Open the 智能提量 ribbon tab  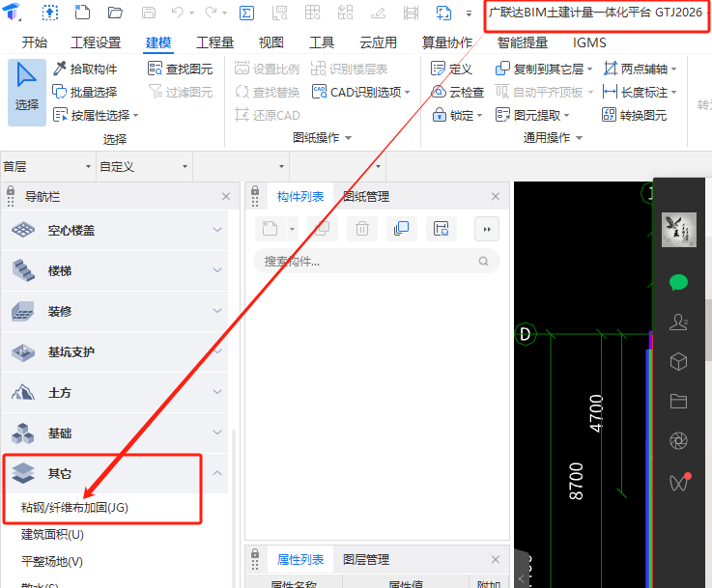pyautogui.click(x=523, y=42)
